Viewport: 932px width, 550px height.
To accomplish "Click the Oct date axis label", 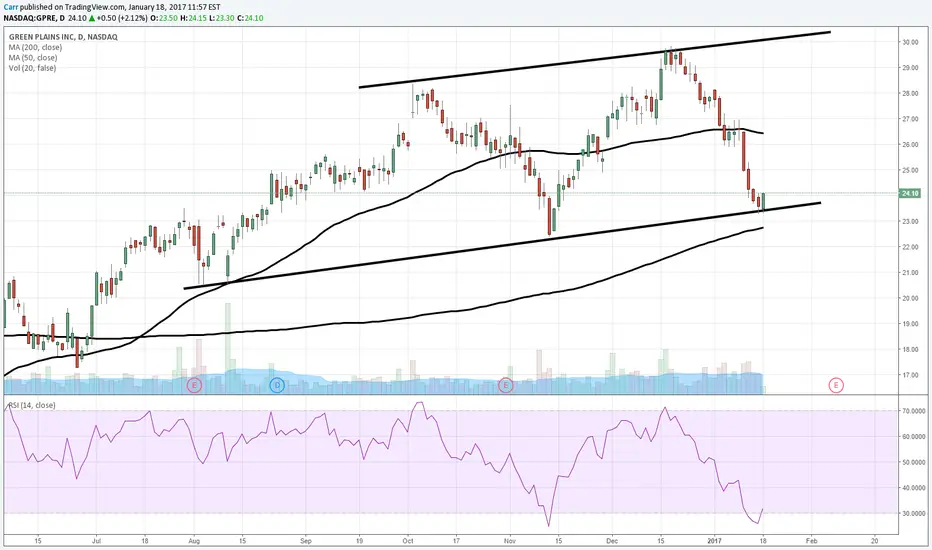I will click(x=408, y=540).
